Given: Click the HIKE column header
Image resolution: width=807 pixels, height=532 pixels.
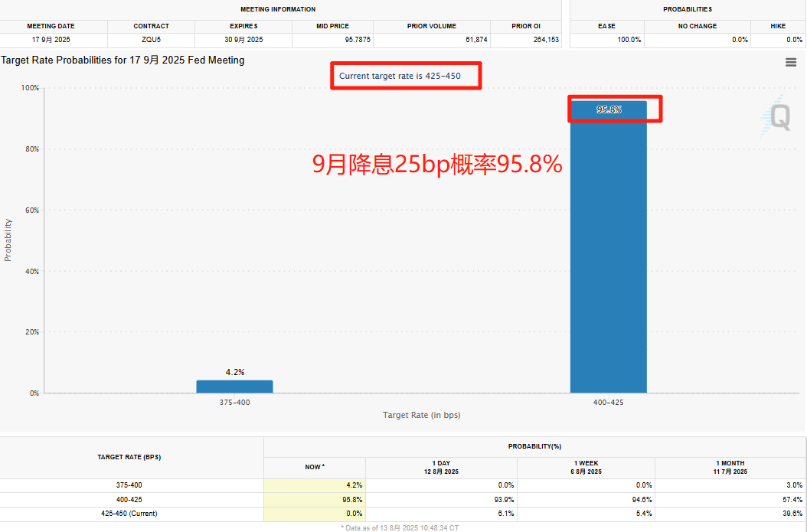Looking at the screenshot, I should (778, 26).
